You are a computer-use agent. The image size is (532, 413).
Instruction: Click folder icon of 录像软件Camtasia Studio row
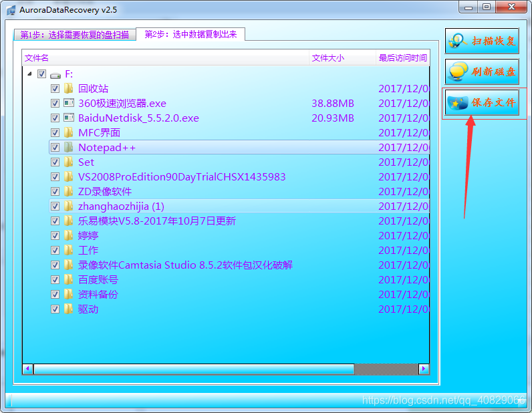point(68,265)
